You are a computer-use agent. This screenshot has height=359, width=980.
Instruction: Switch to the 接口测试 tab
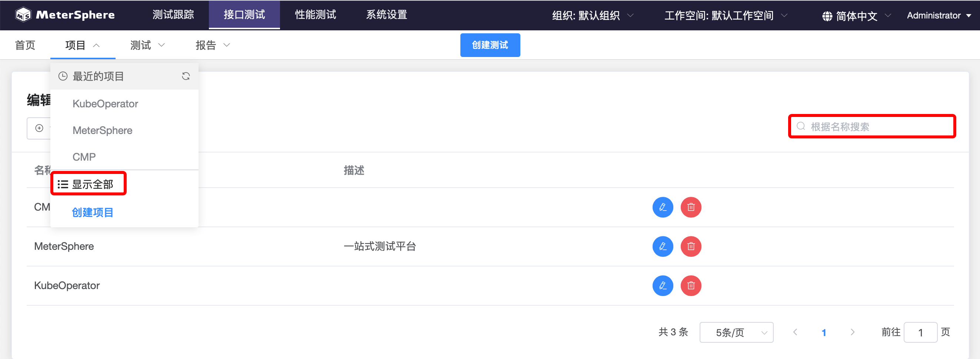pos(244,15)
